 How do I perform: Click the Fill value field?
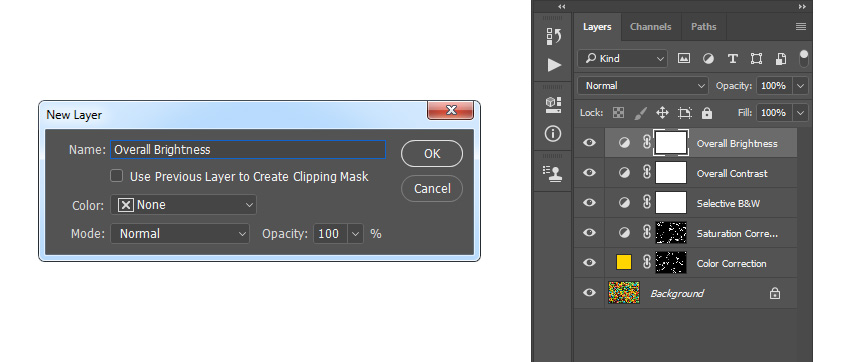[775, 113]
